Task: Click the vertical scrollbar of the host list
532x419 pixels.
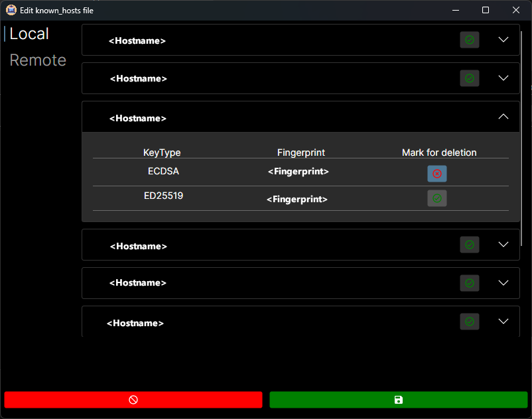Action: 521,139
